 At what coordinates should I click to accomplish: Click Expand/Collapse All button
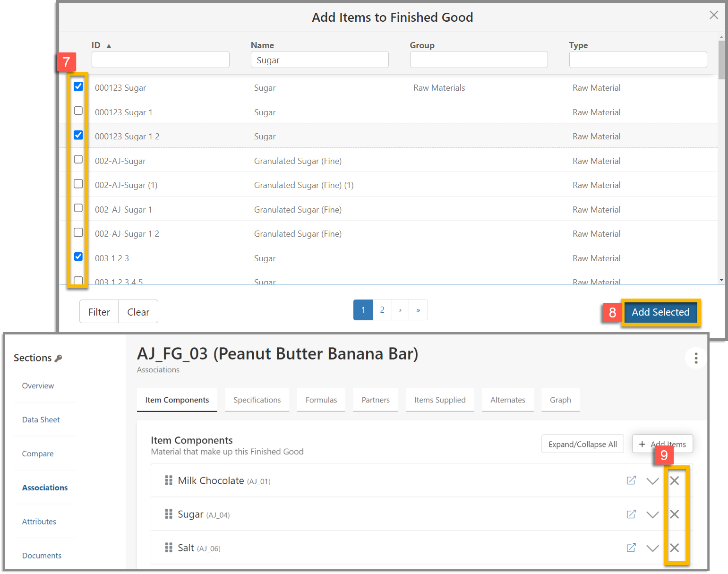(x=583, y=444)
